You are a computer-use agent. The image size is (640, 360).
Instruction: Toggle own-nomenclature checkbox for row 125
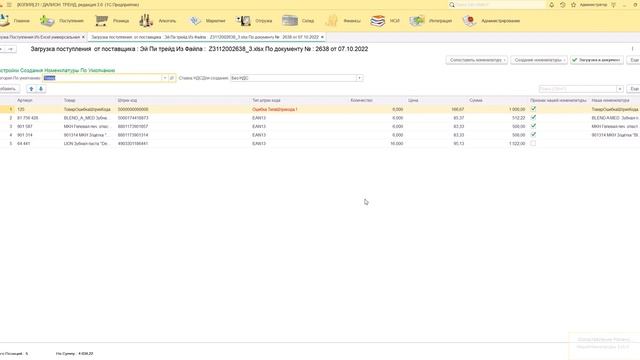tap(533, 109)
